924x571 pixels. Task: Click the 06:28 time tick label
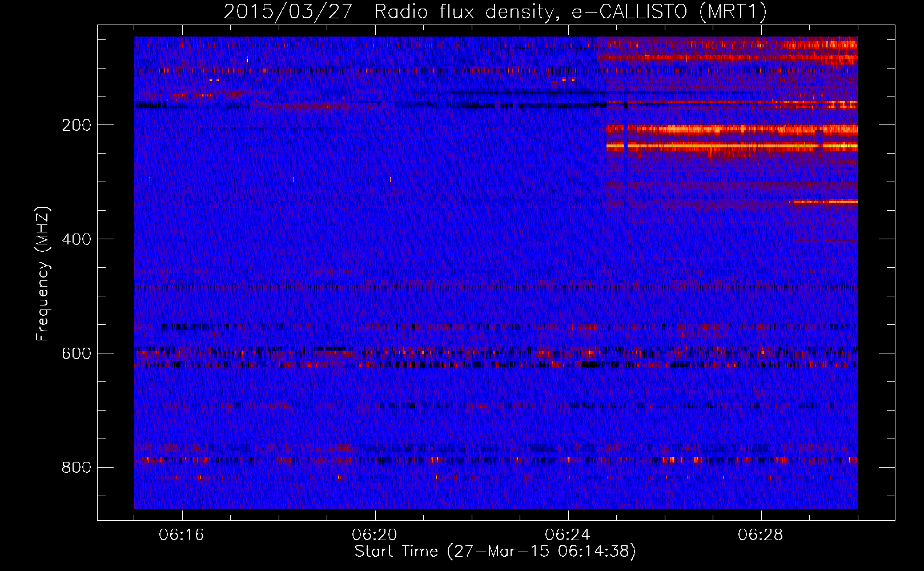click(x=761, y=535)
